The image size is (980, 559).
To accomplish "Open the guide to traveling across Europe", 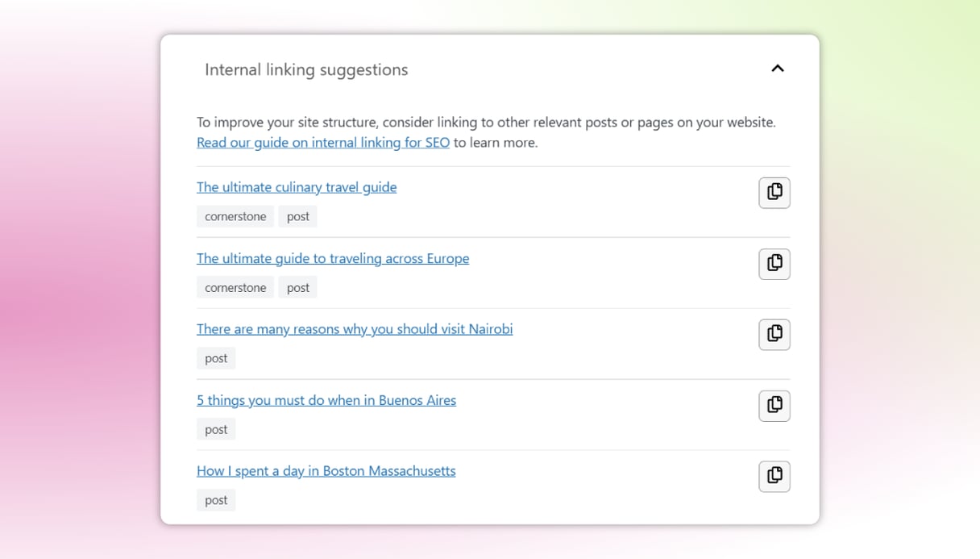I will point(333,258).
